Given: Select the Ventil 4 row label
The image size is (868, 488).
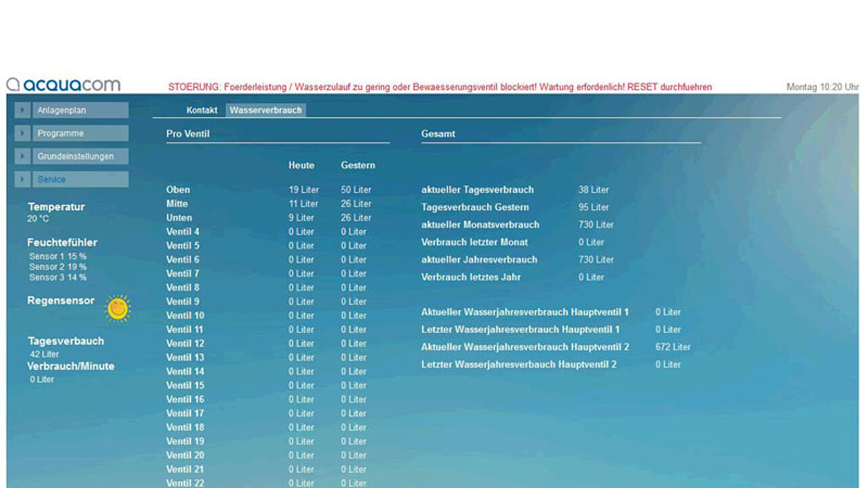Looking at the screenshot, I should (x=183, y=232).
